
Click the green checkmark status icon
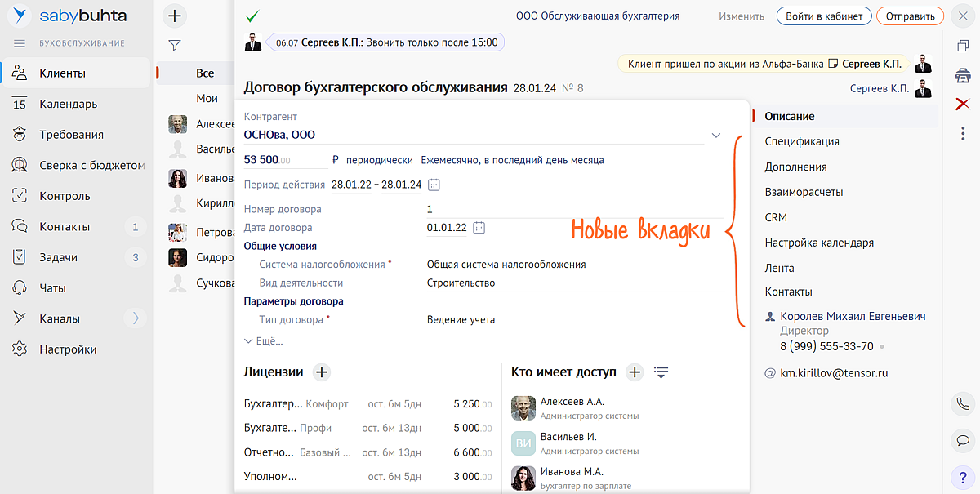(x=252, y=16)
